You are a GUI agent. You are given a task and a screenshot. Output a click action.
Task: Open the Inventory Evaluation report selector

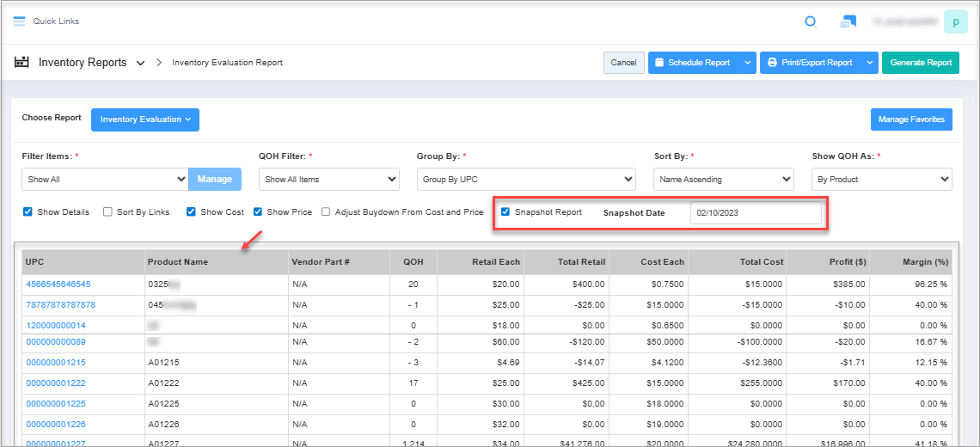[x=145, y=119]
